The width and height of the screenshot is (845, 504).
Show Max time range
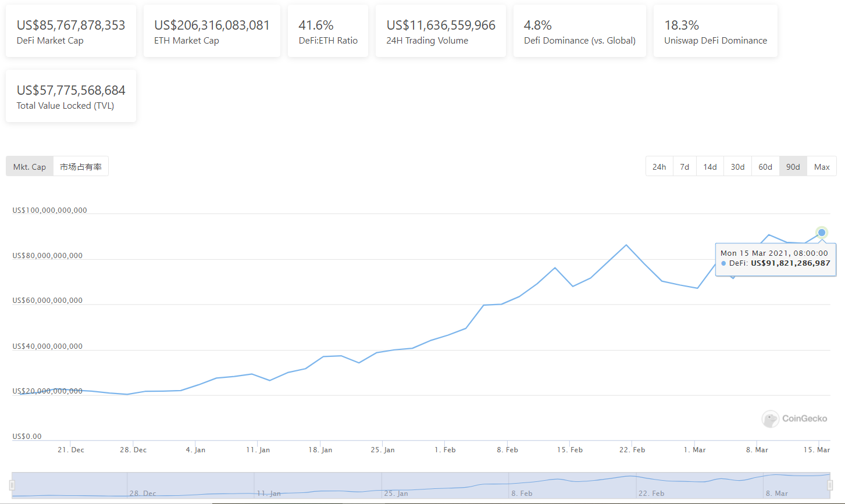click(x=822, y=167)
